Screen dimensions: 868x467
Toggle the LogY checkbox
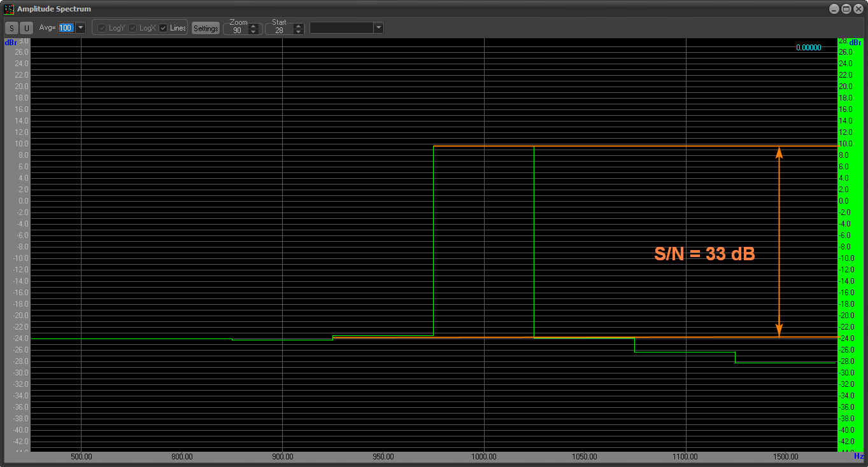[x=102, y=28]
